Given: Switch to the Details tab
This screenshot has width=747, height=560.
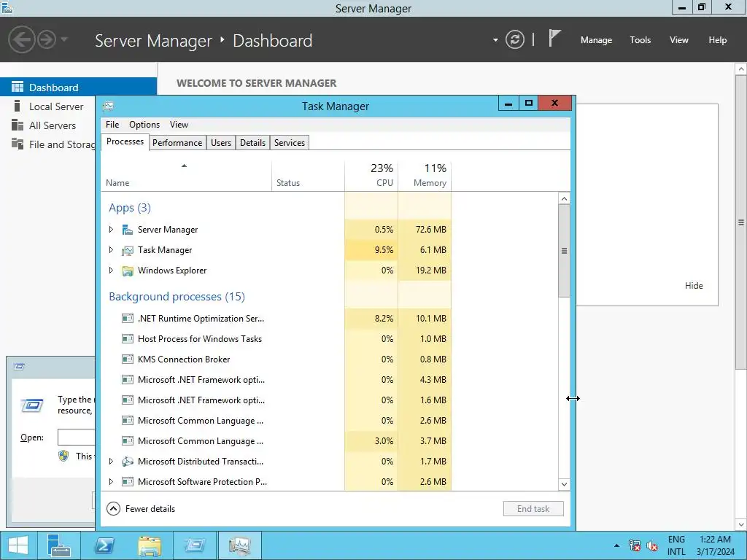Looking at the screenshot, I should coord(252,143).
